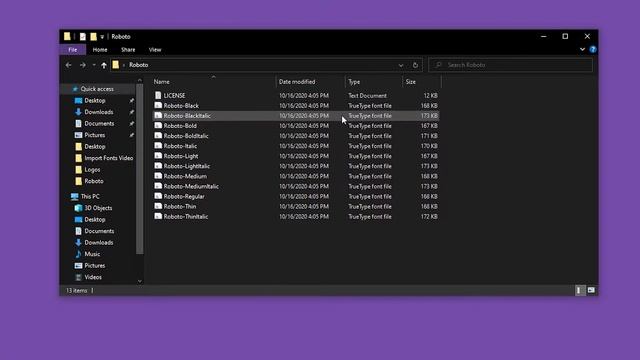Open pinned Desktop under Quick access
This screenshot has height=360, width=640.
pyautogui.click(x=95, y=100)
